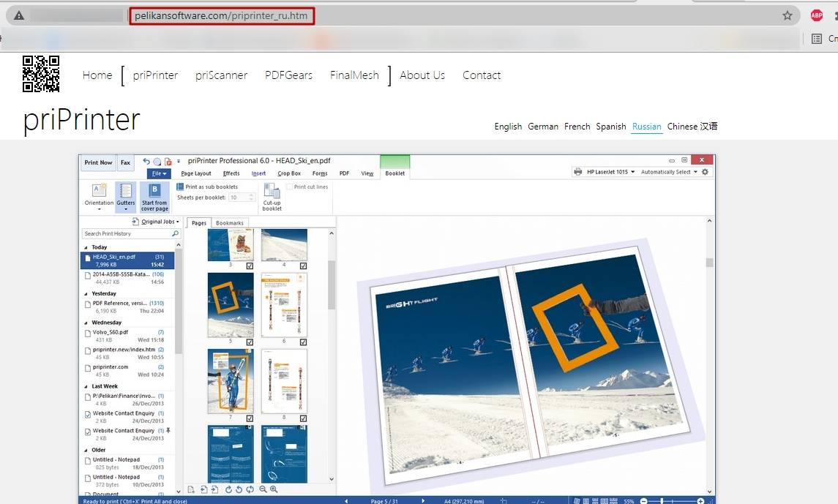Screen dimensions: 838x504
Task: Click the Start from cover page icon
Action: 154,195
